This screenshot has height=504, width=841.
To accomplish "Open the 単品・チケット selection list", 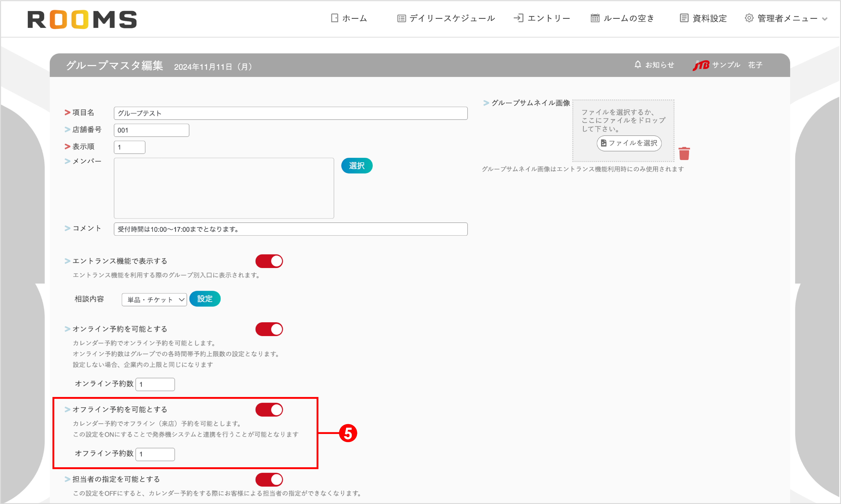I will (154, 299).
